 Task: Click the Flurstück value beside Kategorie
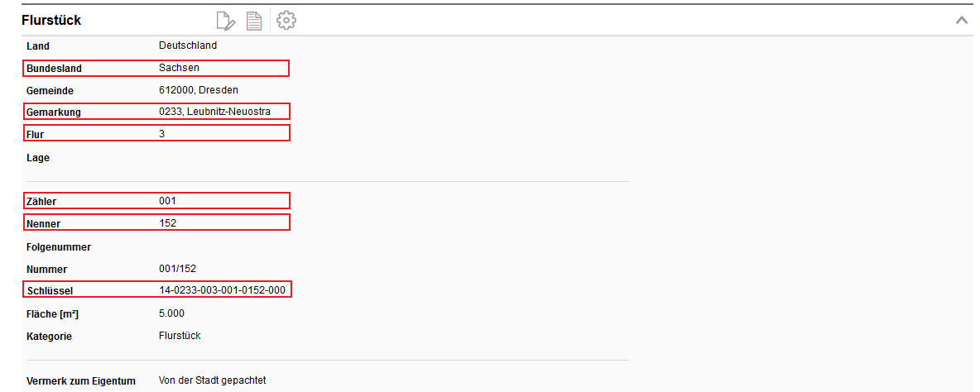[180, 336]
